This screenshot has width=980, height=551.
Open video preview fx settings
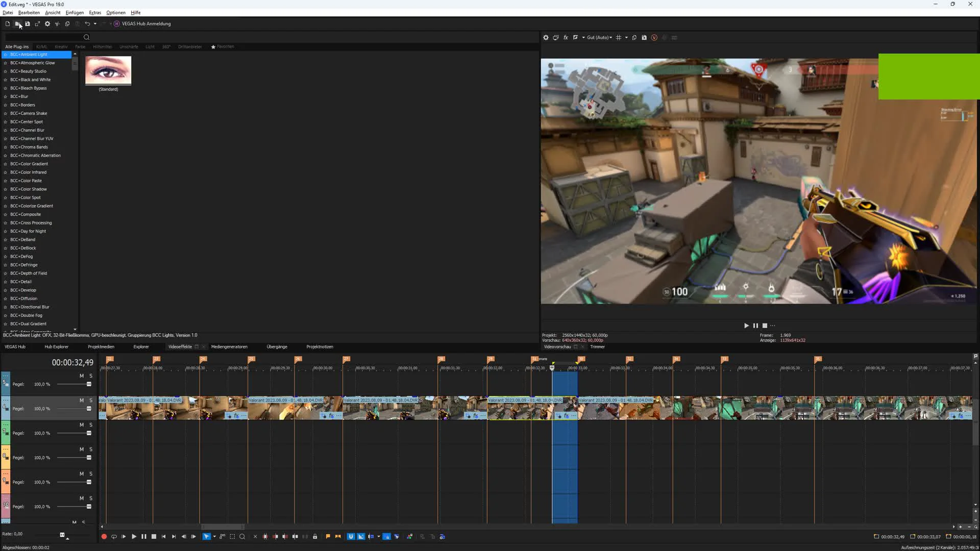566,38
